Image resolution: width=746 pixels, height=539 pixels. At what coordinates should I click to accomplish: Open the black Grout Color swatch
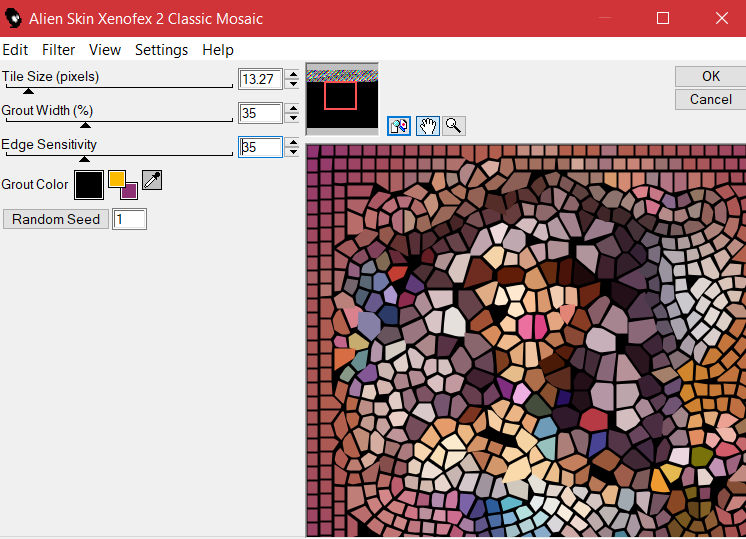[89, 185]
